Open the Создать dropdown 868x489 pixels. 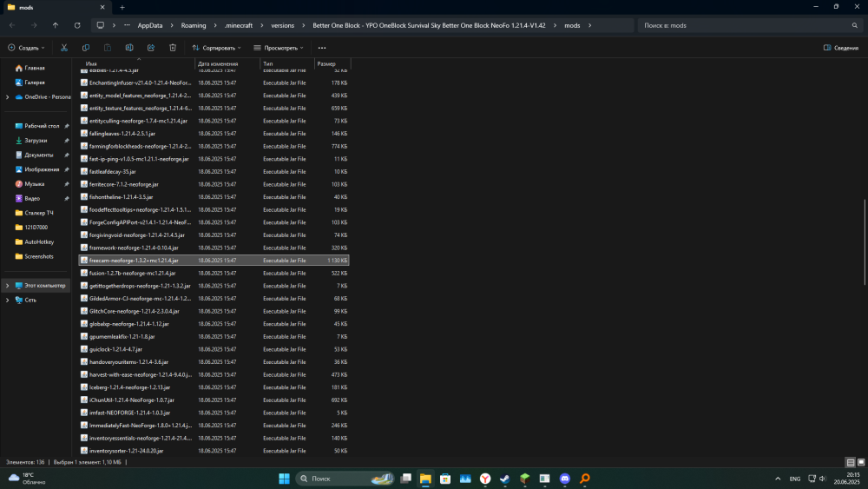coord(27,48)
